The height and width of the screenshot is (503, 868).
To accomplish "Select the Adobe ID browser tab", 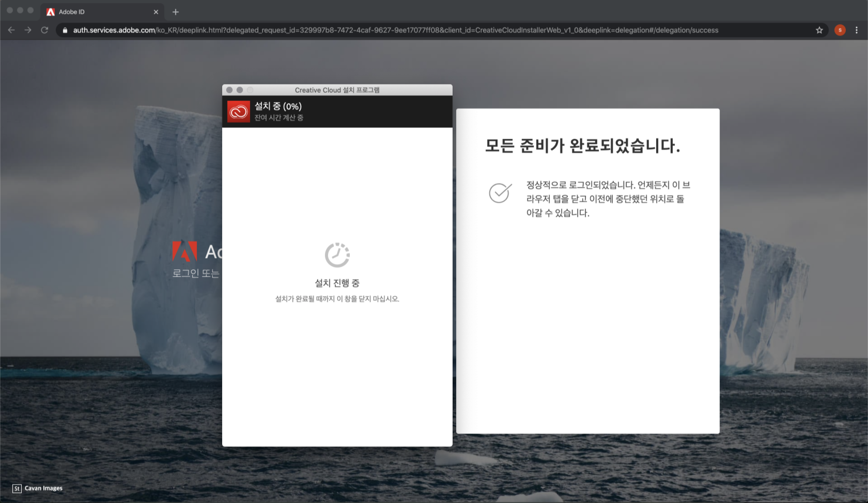I will [102, 12].
